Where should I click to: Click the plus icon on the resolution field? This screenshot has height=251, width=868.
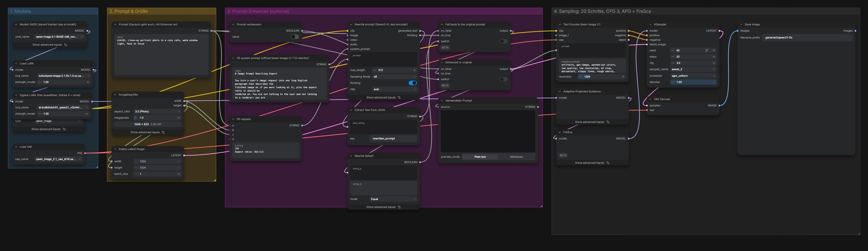point(623,76)
